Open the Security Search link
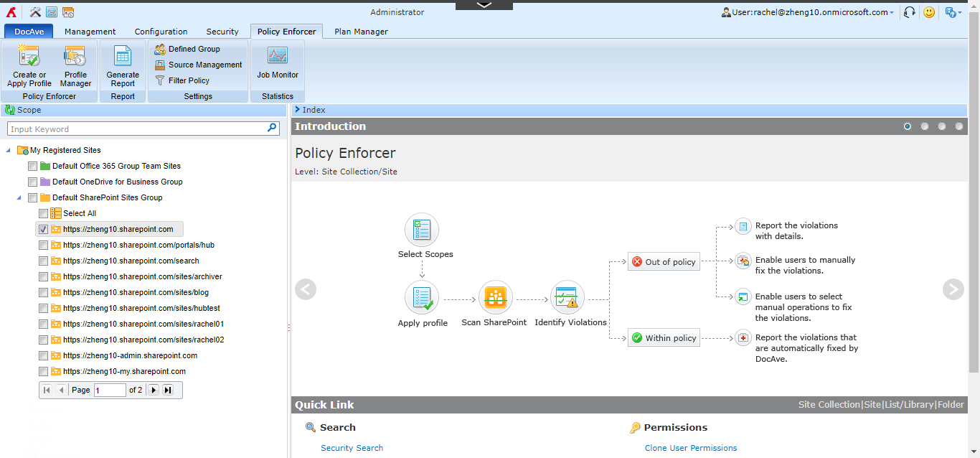 tap(352, 447)
